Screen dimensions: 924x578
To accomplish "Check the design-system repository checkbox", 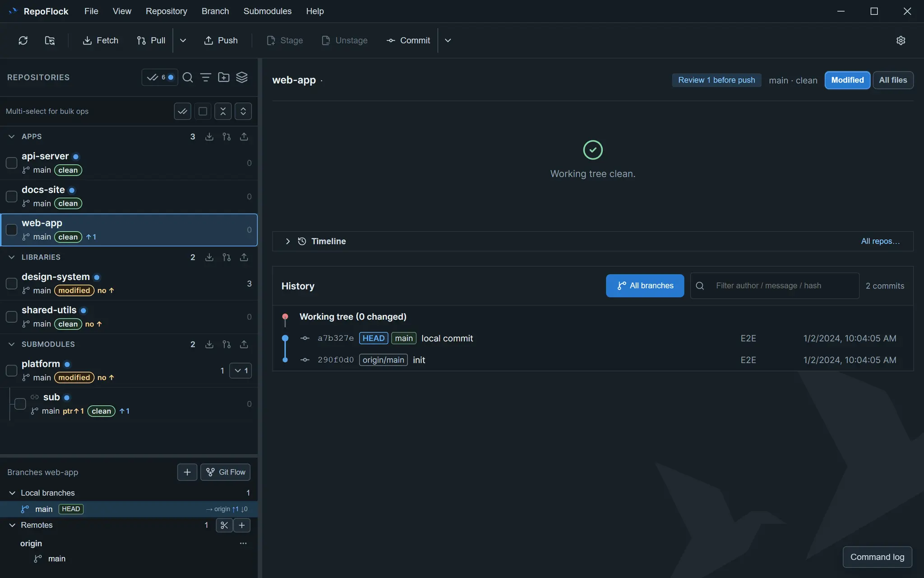I will click(x=11, y=284).
